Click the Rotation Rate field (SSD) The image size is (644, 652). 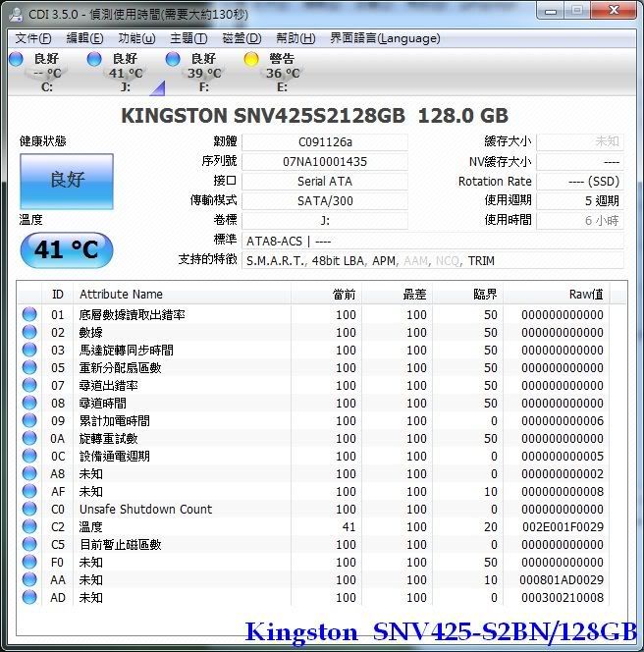(x=580, y=182)
